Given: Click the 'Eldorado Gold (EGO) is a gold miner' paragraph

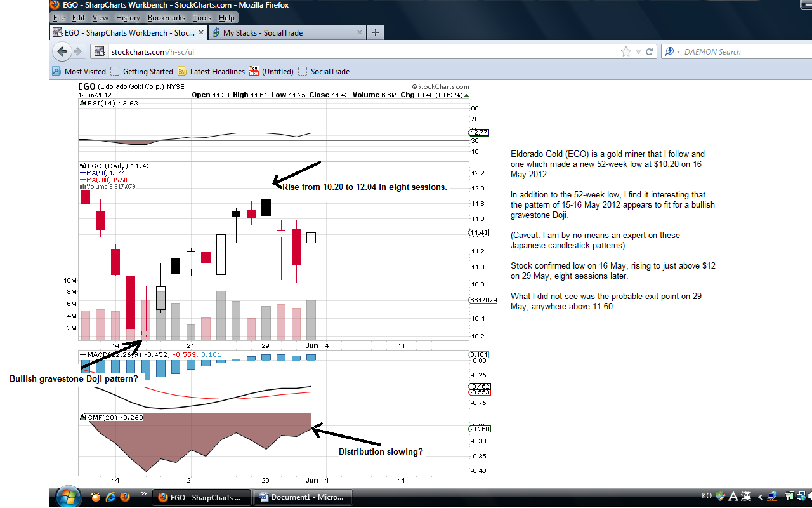Looking at the screenshot, I should click(x=608, y=164).
